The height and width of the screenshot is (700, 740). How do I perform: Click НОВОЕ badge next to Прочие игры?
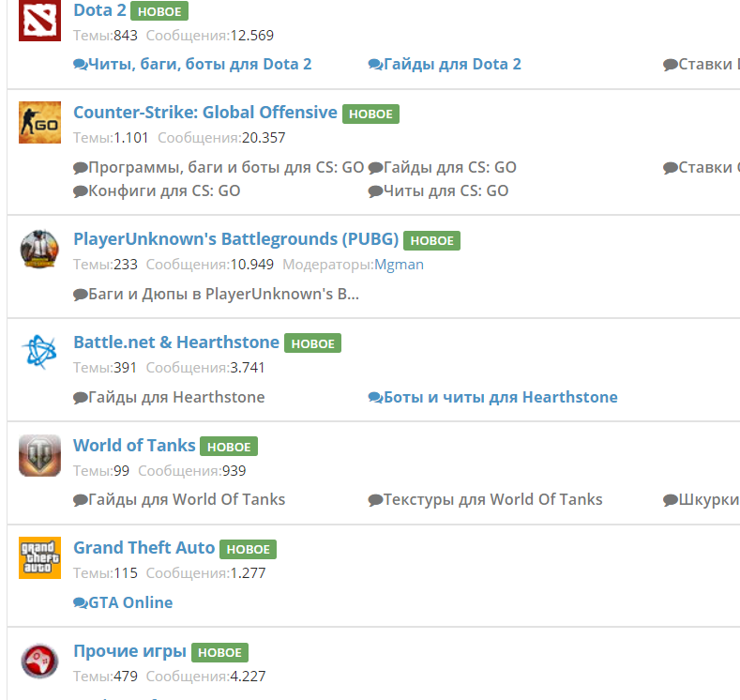[219, 652]
